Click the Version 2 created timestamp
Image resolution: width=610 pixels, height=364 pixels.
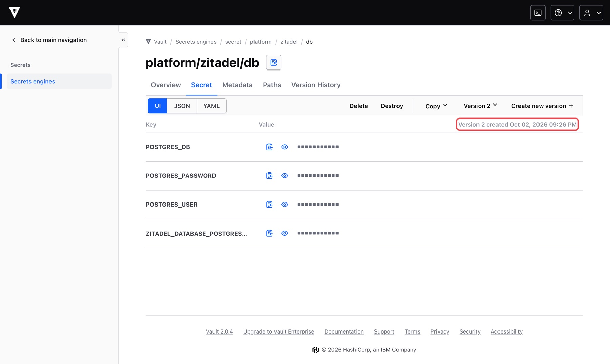coord(517,124)
